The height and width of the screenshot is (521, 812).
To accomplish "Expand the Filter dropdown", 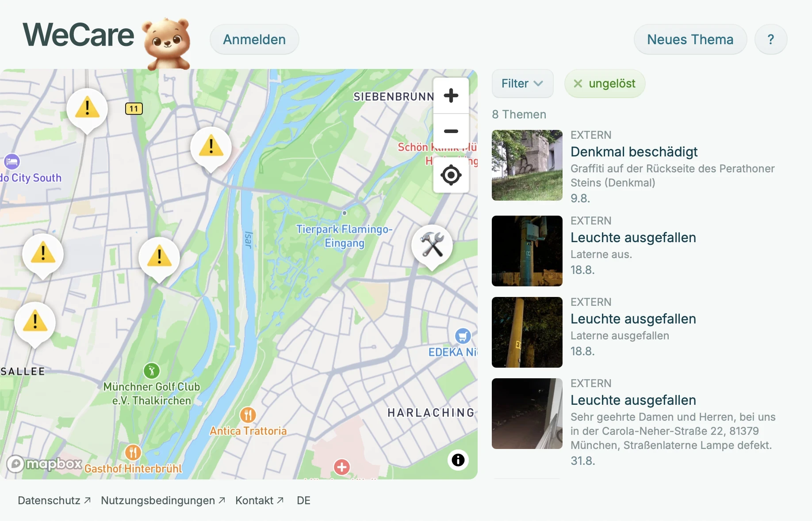I will click(x=522, y=84).
